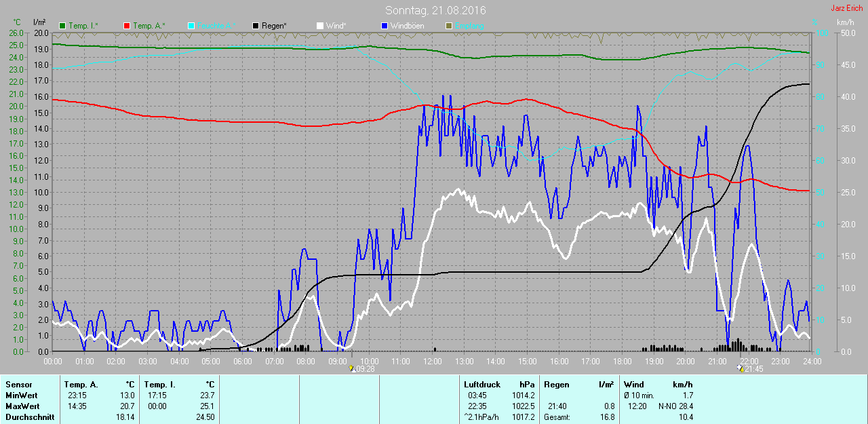Viewport: 868px width, 424px height.
Task: Select the Temp. A. column header
Action: [81, 385]
